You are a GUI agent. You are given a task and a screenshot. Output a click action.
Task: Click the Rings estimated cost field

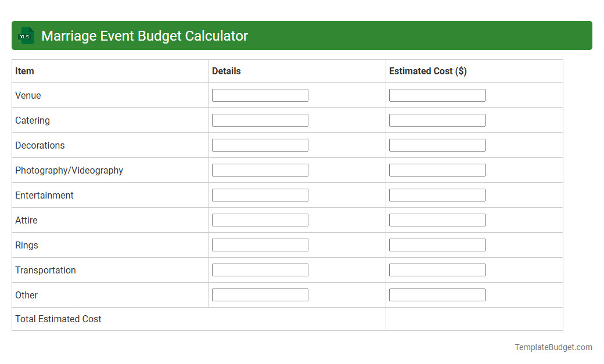pyautogui.click(x=437, y=244)
